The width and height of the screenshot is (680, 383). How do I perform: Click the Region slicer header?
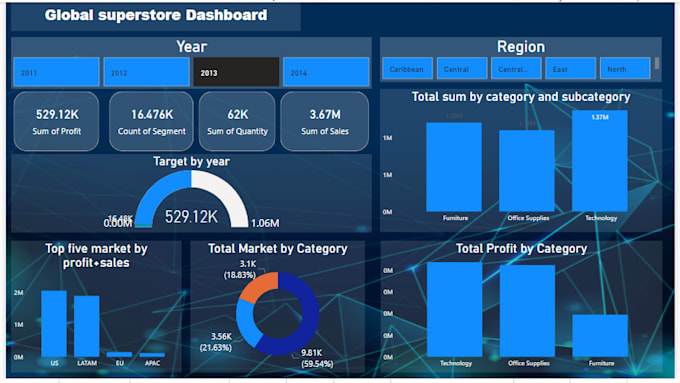[x=521, y=46]
